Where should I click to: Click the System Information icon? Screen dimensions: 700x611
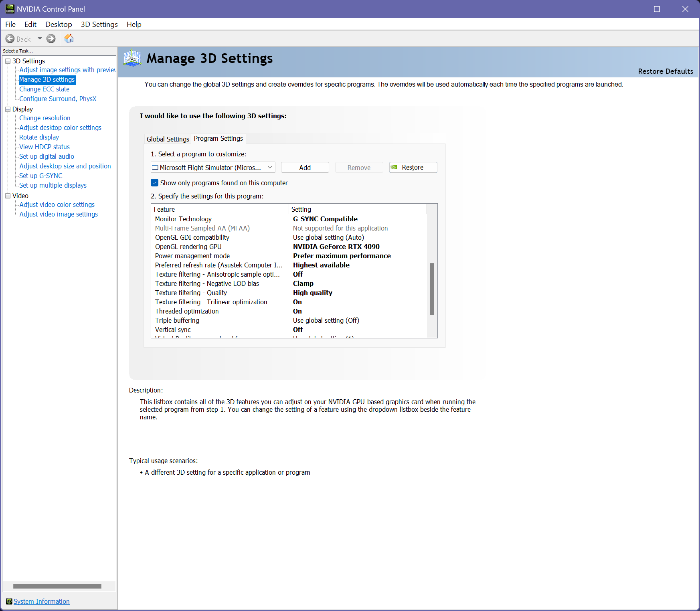tap(9, 601)
